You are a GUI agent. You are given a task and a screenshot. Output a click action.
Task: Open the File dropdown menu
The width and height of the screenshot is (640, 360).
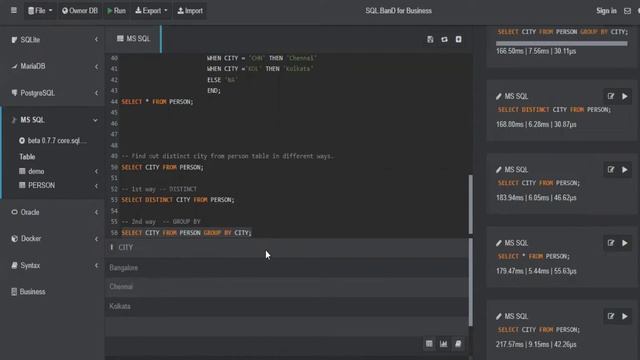(40, 11)
